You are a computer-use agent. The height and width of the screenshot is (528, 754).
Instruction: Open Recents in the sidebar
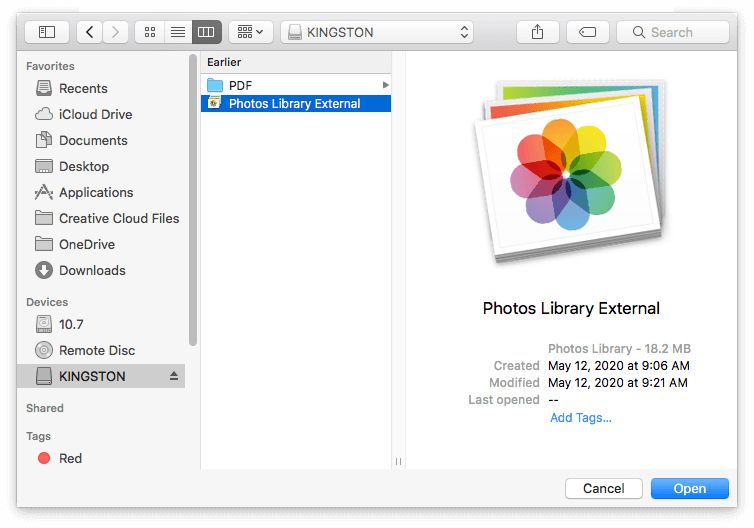point(101,88)
